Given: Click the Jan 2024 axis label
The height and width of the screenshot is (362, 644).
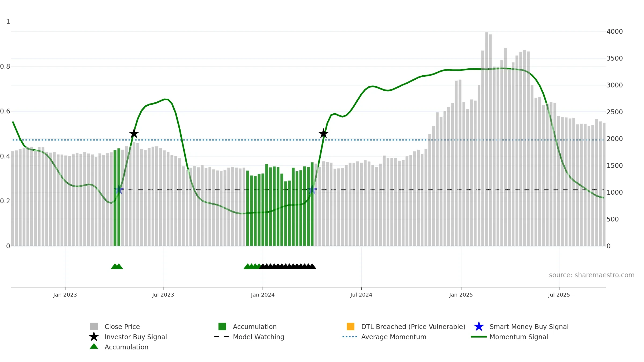Looking at the screenshot, I should coord(263,295).
